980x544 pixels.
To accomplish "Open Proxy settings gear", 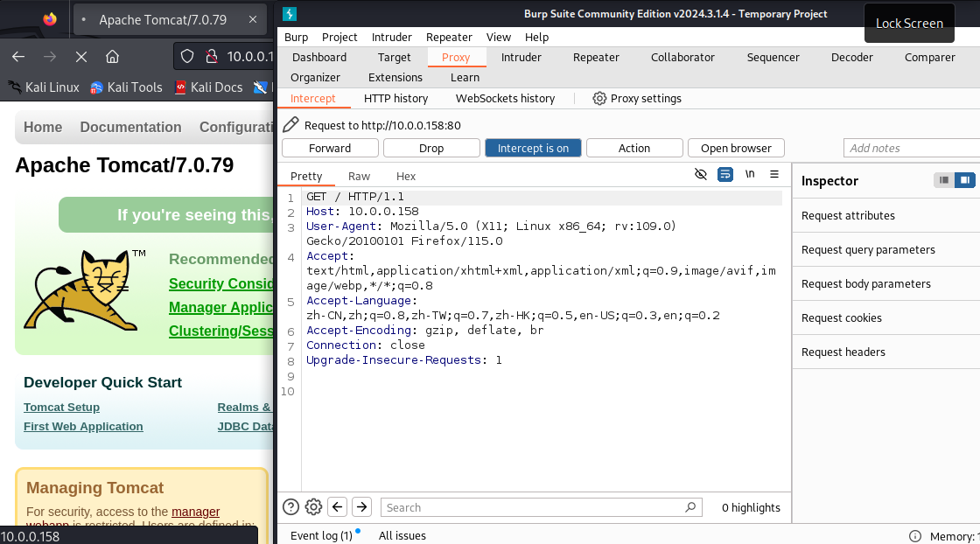I will pos(599,98).
